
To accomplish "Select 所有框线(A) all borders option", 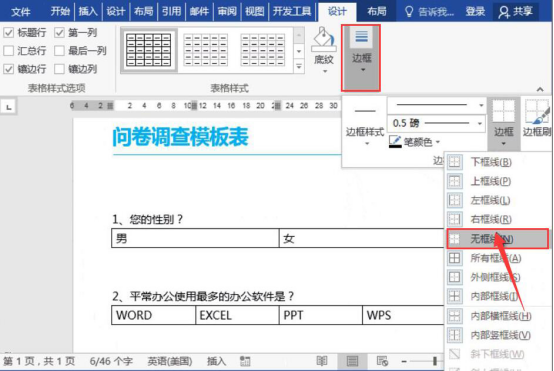I will pyautogui.click(x=497, y=258).
